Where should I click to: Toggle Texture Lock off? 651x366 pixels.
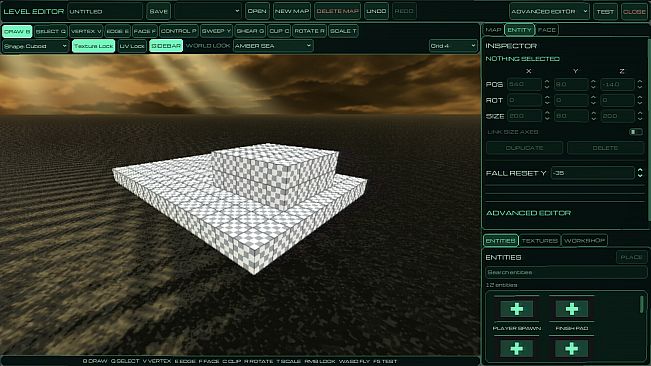click(93, 46)
